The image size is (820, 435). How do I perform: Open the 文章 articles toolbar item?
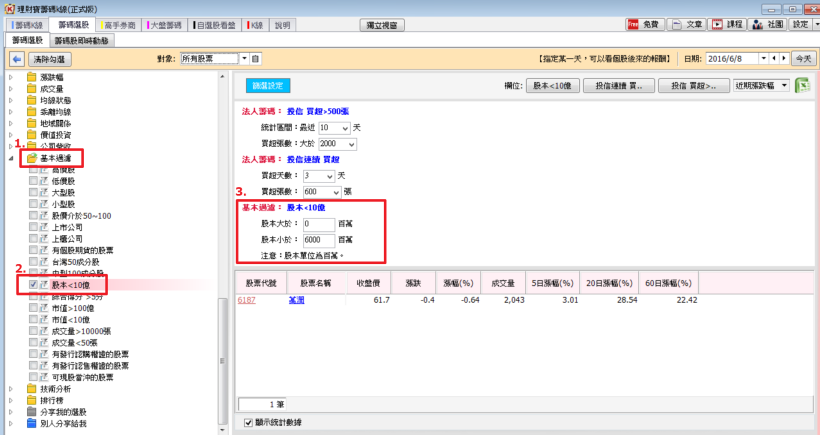688,24
